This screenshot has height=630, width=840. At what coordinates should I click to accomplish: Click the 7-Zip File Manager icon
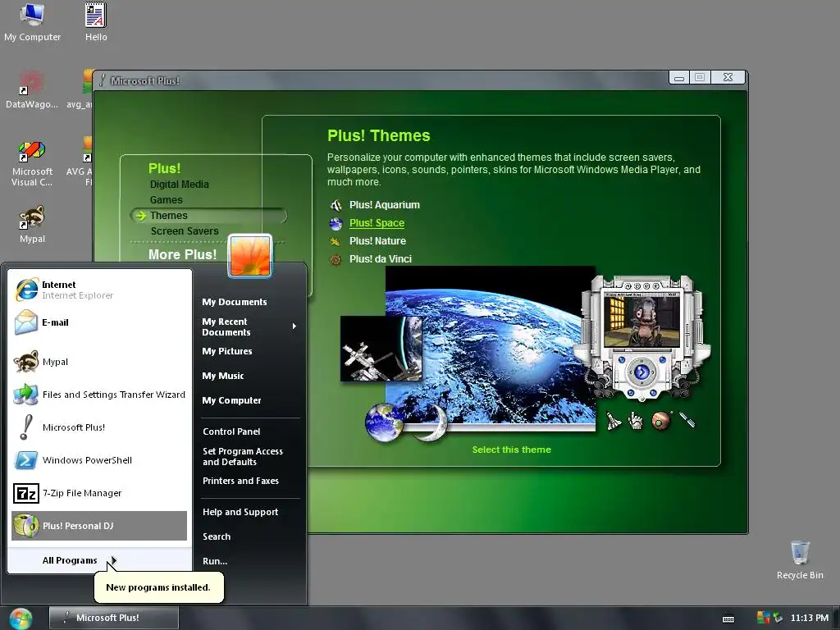coord(26,493)
